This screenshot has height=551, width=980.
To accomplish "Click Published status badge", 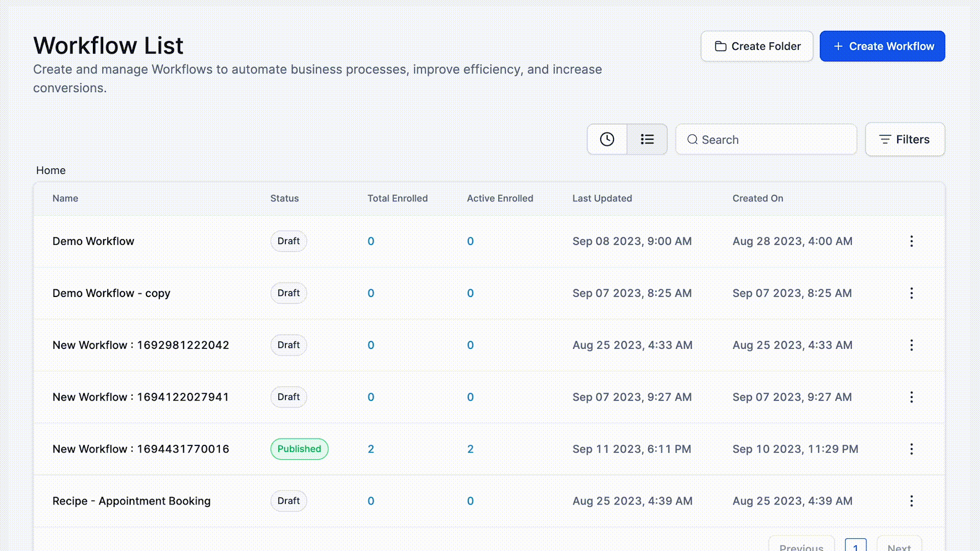I will click(x=299, y=449).
